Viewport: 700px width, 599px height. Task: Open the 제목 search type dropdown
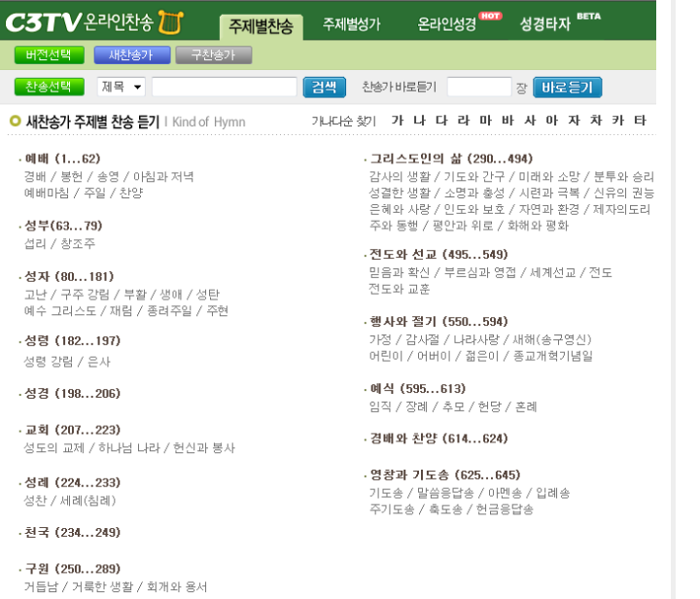point(122,87)
